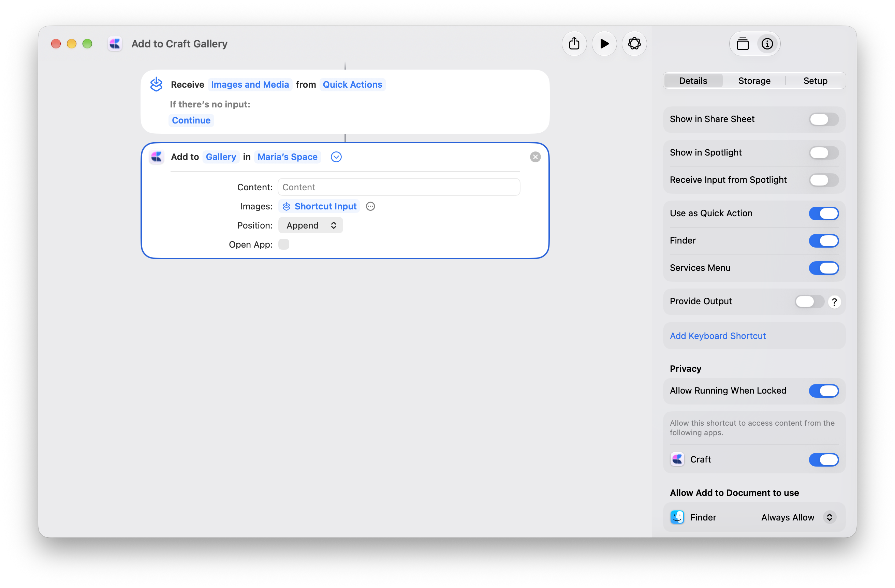The height and width of the screenshot is (588, 895).
Task: Change the Gallery document token
Action: pos(221,157)
